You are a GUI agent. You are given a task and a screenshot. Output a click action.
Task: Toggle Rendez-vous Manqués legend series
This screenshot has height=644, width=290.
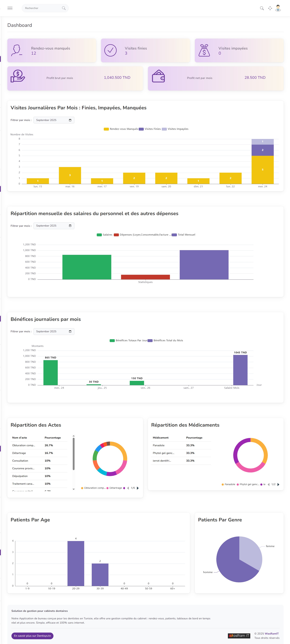coord(106,129)
